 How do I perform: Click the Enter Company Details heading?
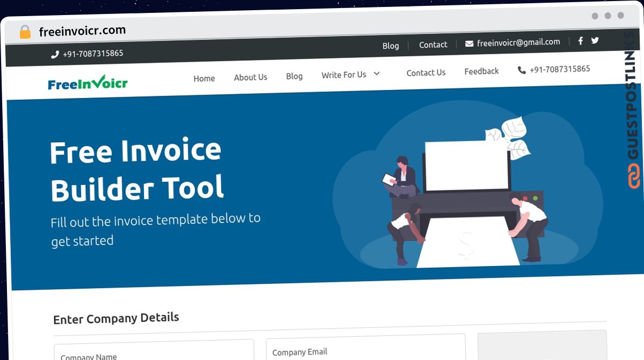(116, 318)
